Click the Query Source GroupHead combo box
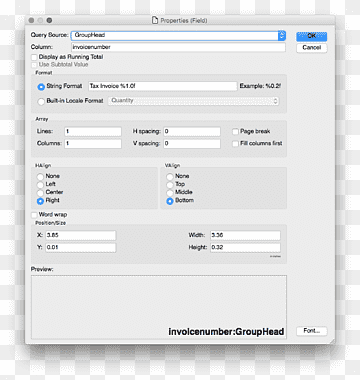Viewport: 360px width, 380px height. pos(178,36)
